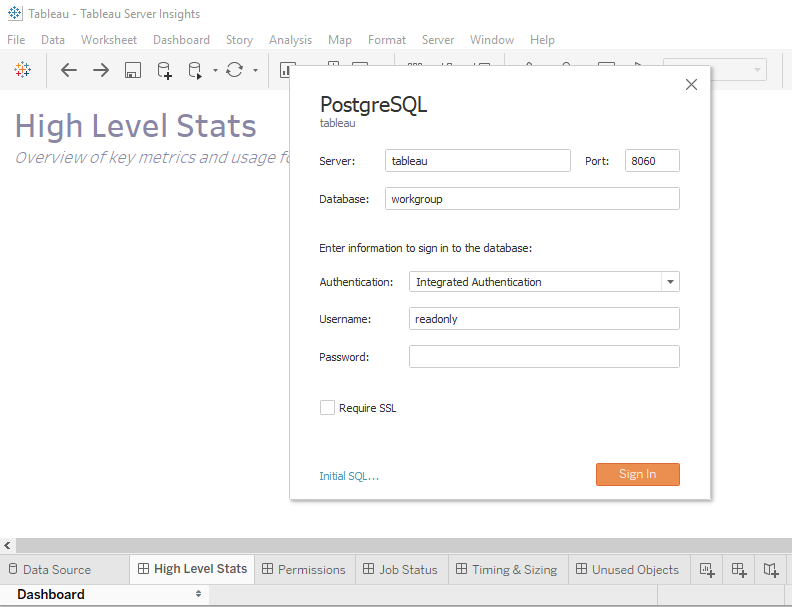This screenshot has width=792, height=607.
Task: Open the refresh options dropdown arrow
Action: tap(255, 70)
